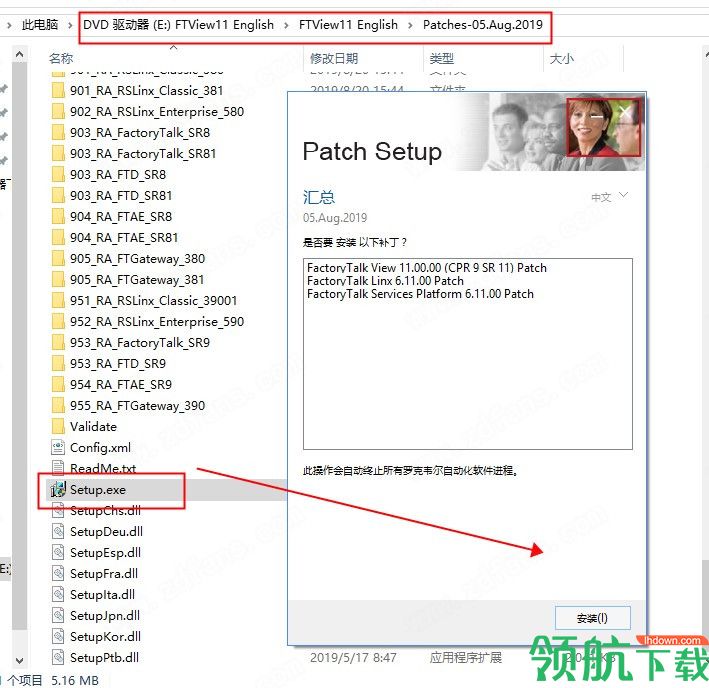Click the SetupFra.dll file icon
The width and height of the screenshot is (709, 688).
coord(58,574)
